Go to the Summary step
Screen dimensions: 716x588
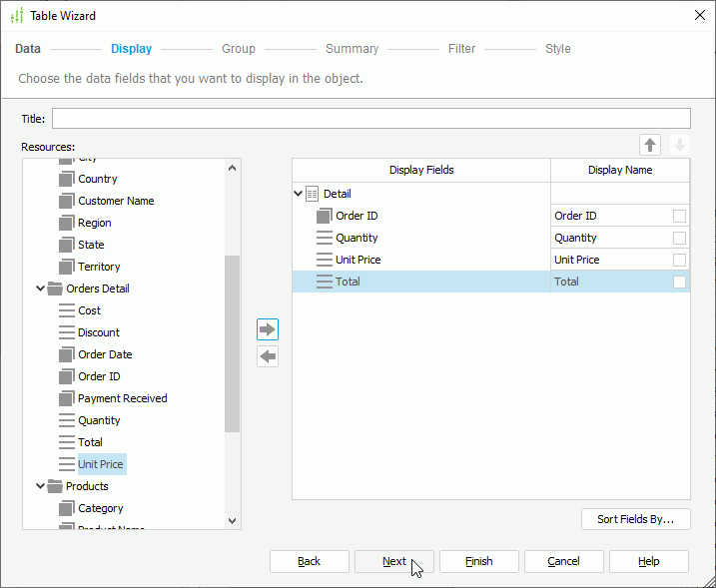(x=353, y=49)
